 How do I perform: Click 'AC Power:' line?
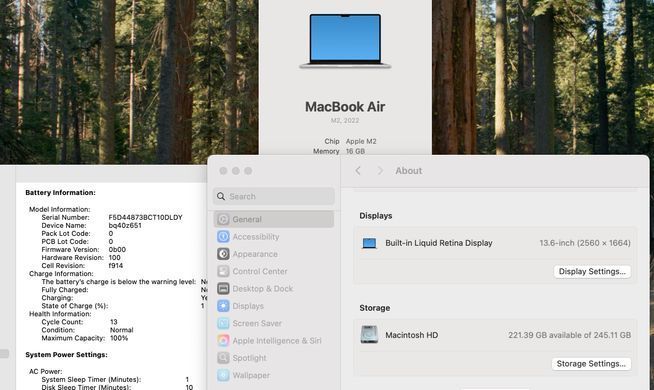46,371
